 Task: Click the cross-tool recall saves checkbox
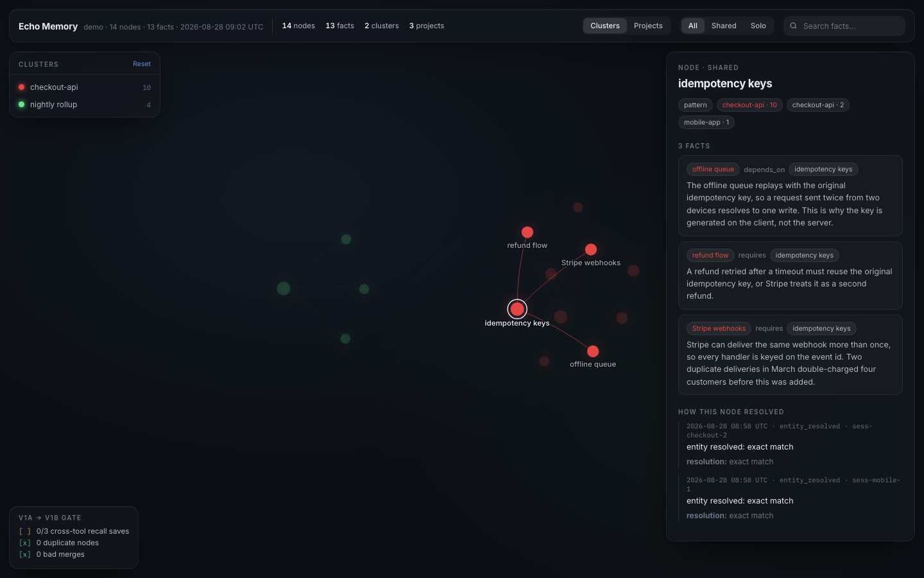point(25,531)
